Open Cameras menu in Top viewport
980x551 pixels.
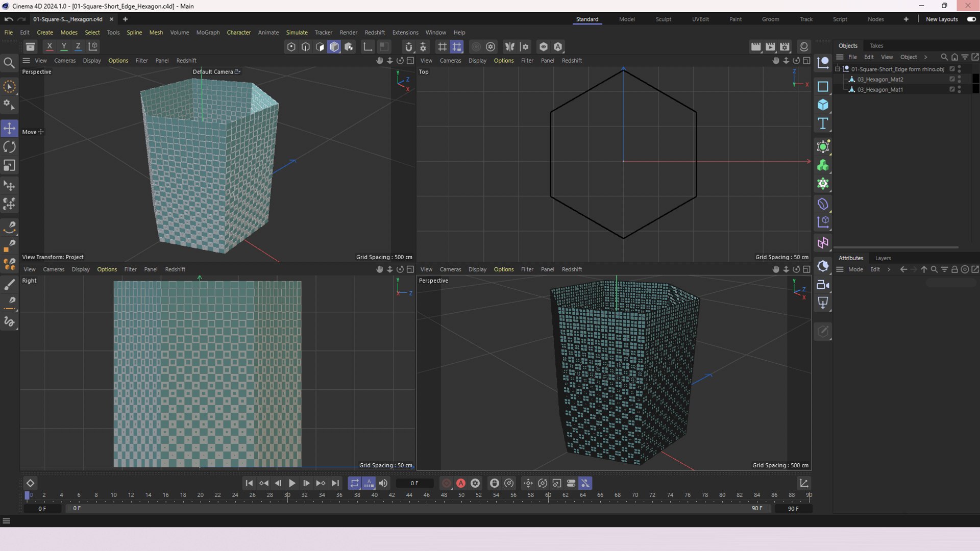450,61
